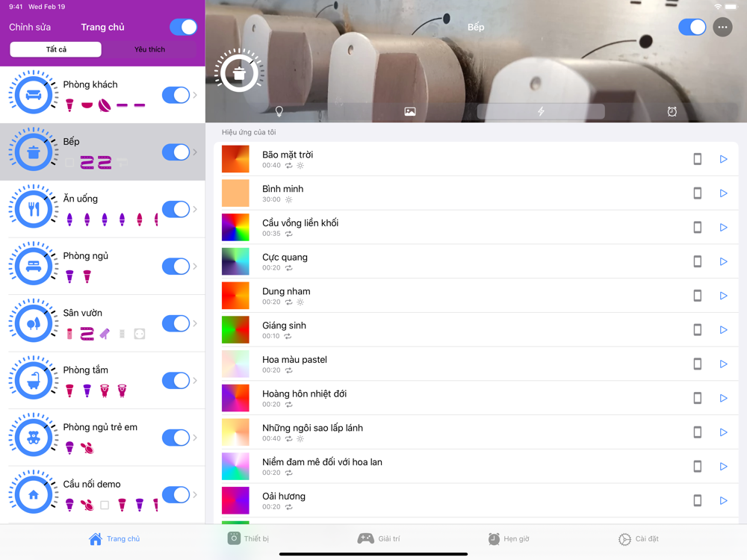
Task: Toggle the Ăn uống switch
Action: tap(176, 210)
